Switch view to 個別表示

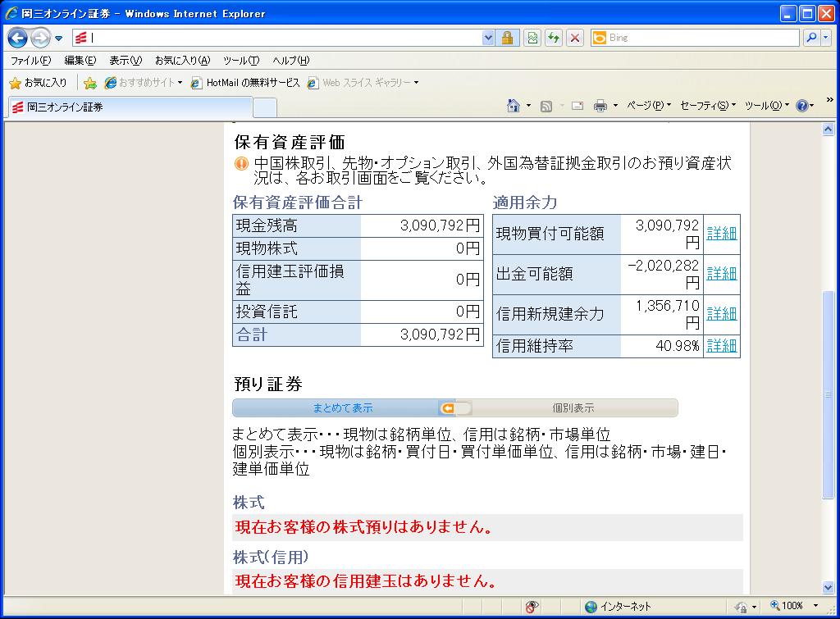573,407
